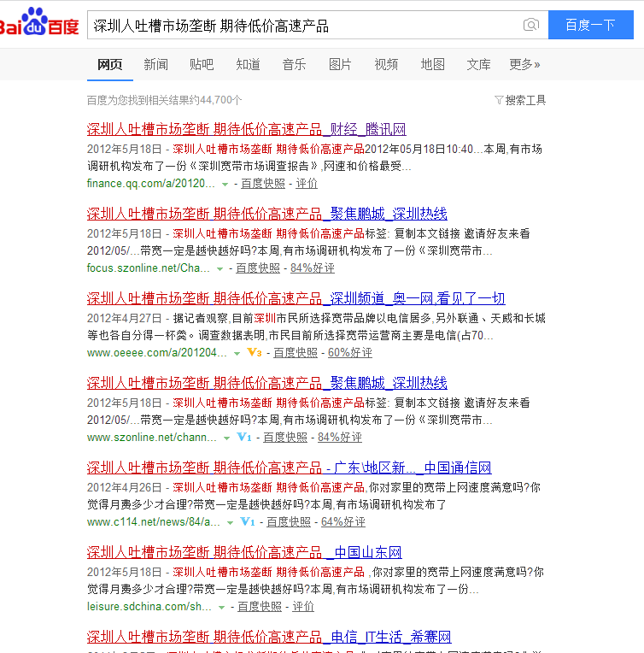The width and height of the screenshot is (644, 653).
Task: Open 搜索工具 search tools filter
Action: [x=520, y=100]
